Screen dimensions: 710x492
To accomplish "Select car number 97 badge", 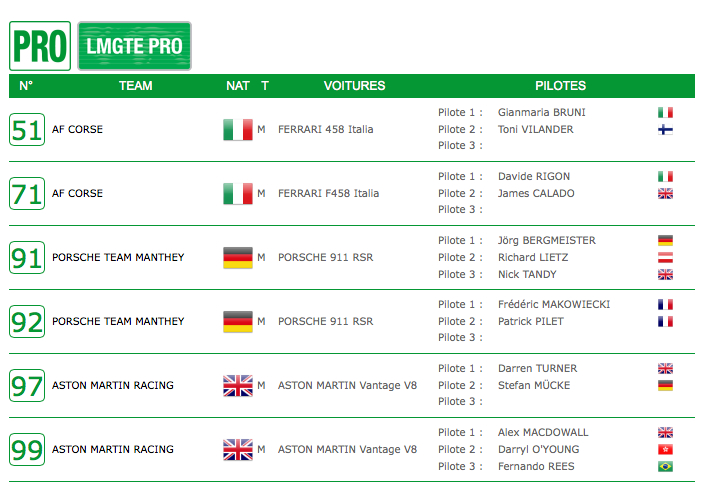I will [x=27, y=385].
